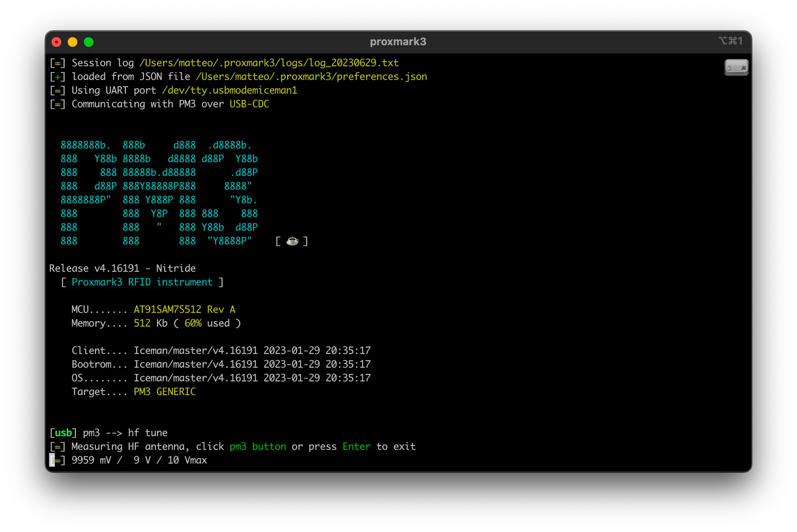The width and height of the screenshot is (797, 532).
Task: Click the AT91SAM7S512 Rev A value
Action: pyautogui.click(x=185, y=309)
